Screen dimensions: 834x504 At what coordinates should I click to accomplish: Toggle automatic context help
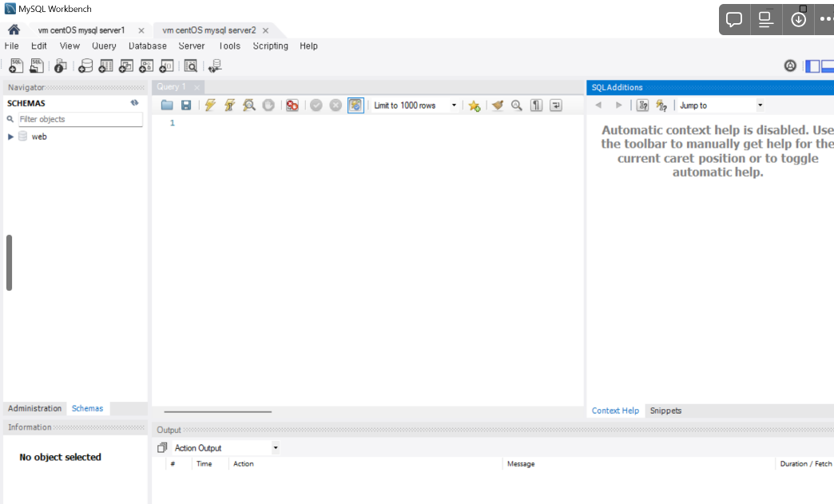(661, 105)
